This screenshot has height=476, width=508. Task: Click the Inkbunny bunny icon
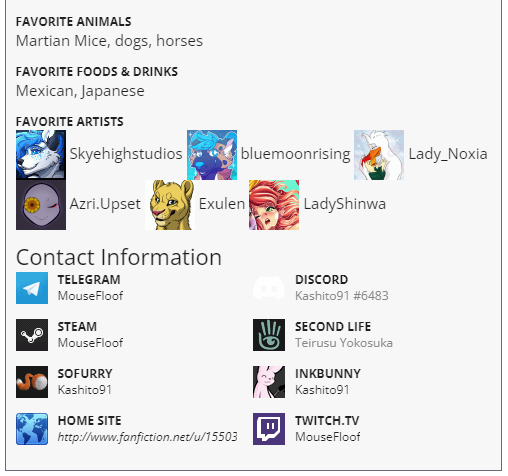point(269,382)
